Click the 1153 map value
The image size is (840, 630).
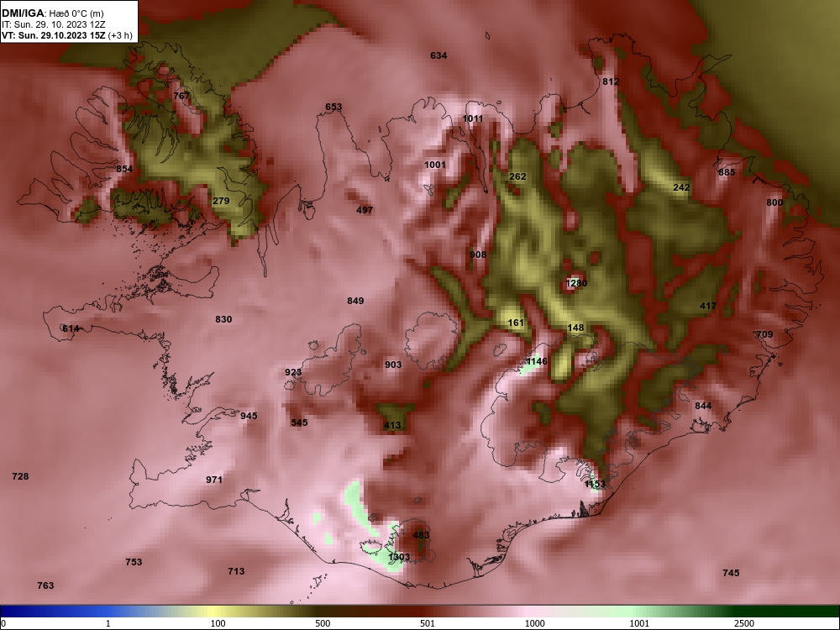coord(595,485)
